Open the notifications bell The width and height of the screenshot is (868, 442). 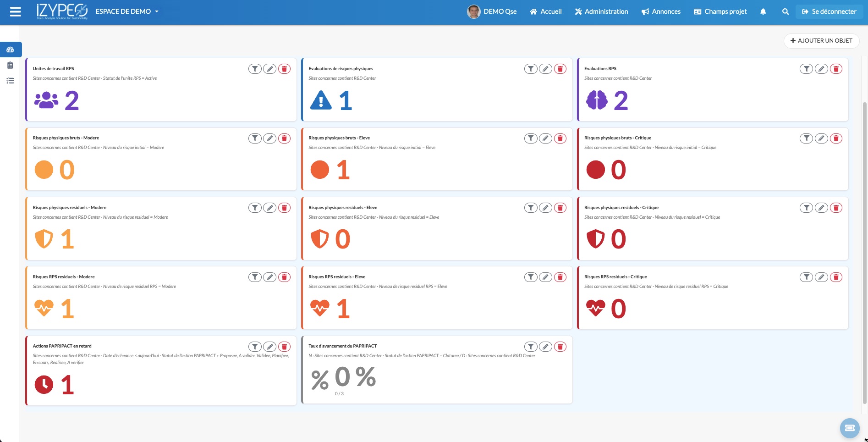click(x=763, y=11)
